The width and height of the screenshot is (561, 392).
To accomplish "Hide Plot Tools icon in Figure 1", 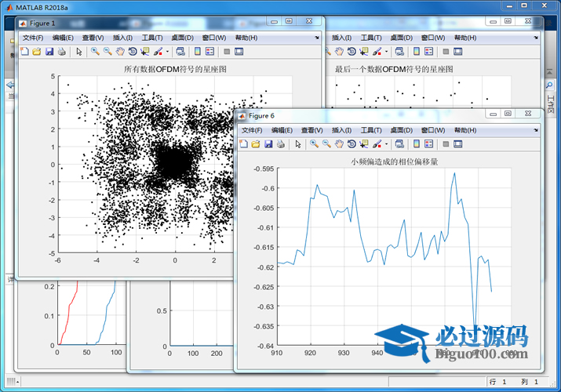I will point(227,52).
